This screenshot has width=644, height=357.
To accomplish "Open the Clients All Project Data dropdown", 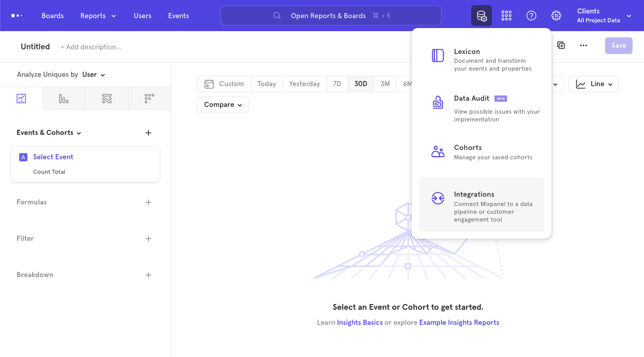I will coord(604,16).
